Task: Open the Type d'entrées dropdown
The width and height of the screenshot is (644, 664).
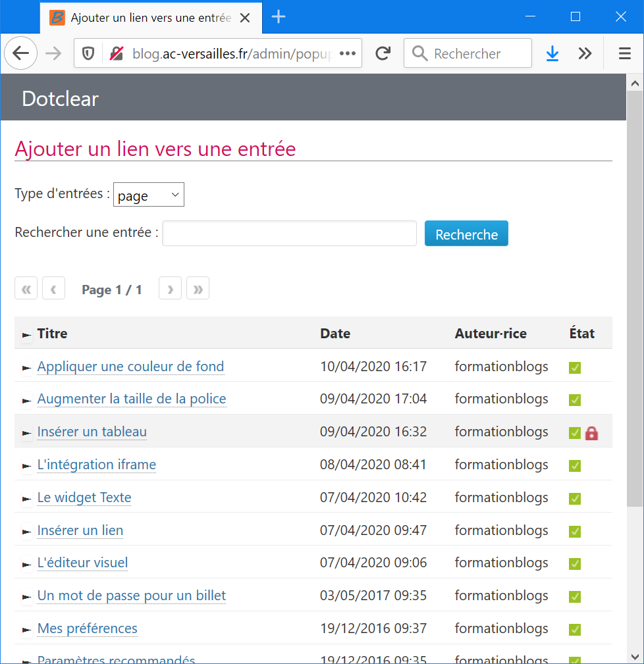Action: (x=149, y=195)
